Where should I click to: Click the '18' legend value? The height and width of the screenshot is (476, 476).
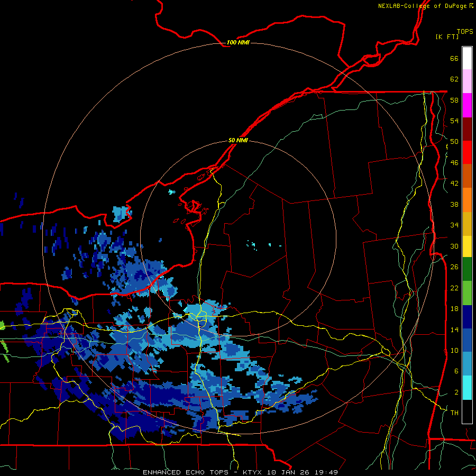454,309
